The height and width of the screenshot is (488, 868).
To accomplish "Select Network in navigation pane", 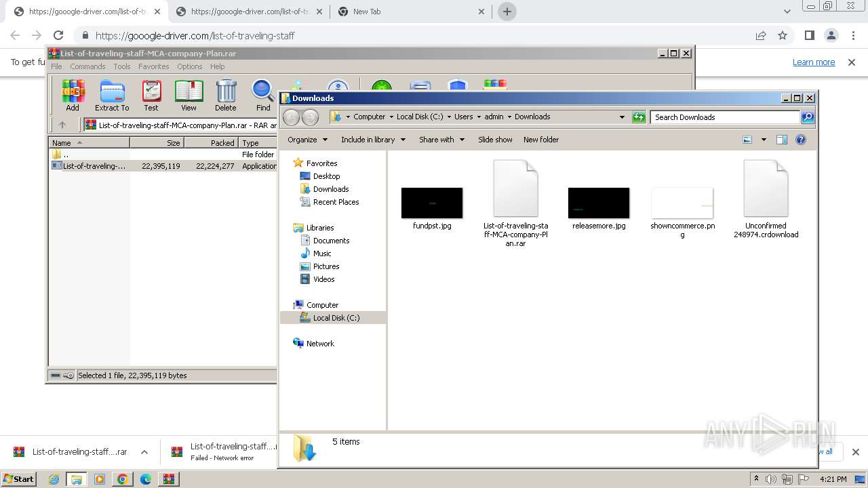I will (313, 344).
